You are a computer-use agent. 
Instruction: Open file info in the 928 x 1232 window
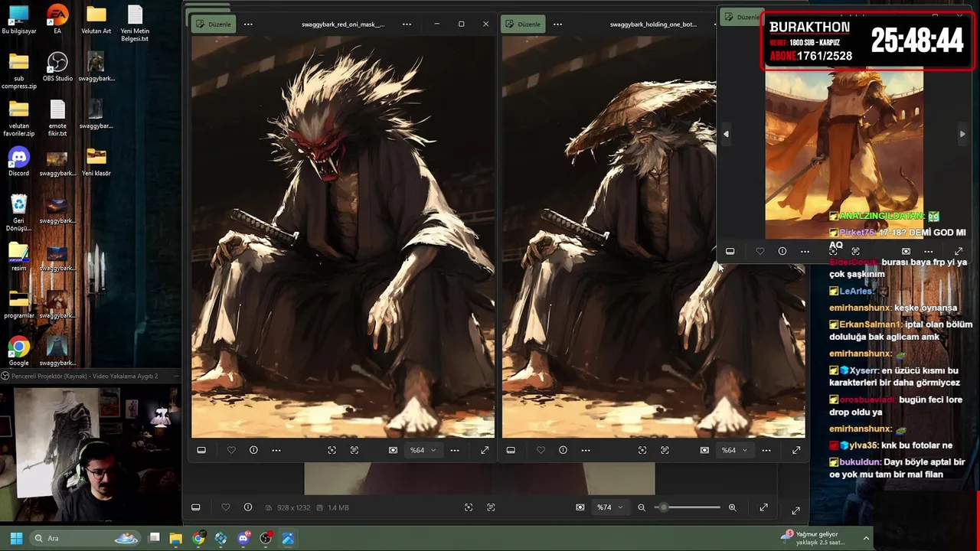pyautogui.click(x=248, y=507)
